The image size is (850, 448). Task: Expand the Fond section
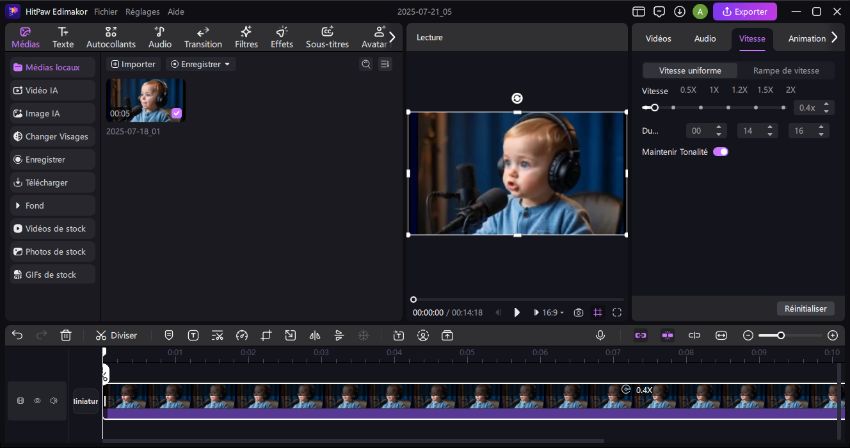coord(52,206)
